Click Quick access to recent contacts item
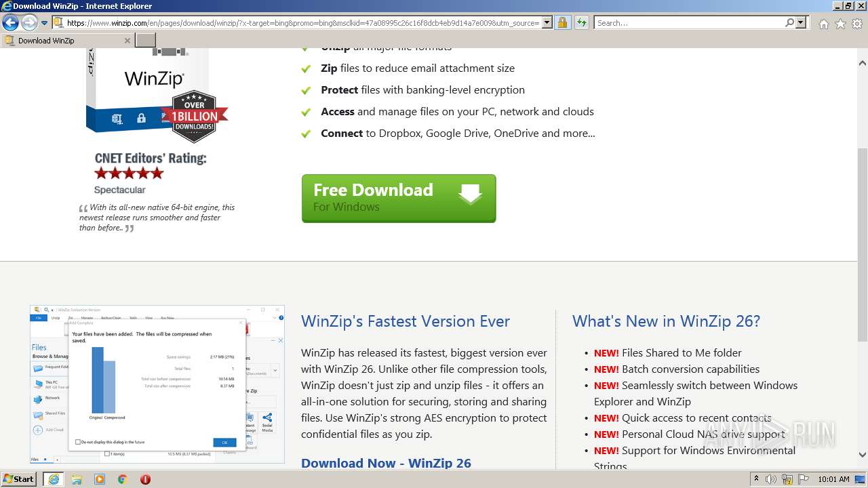This screenshot has width=868, height=488. pos(696,418)
